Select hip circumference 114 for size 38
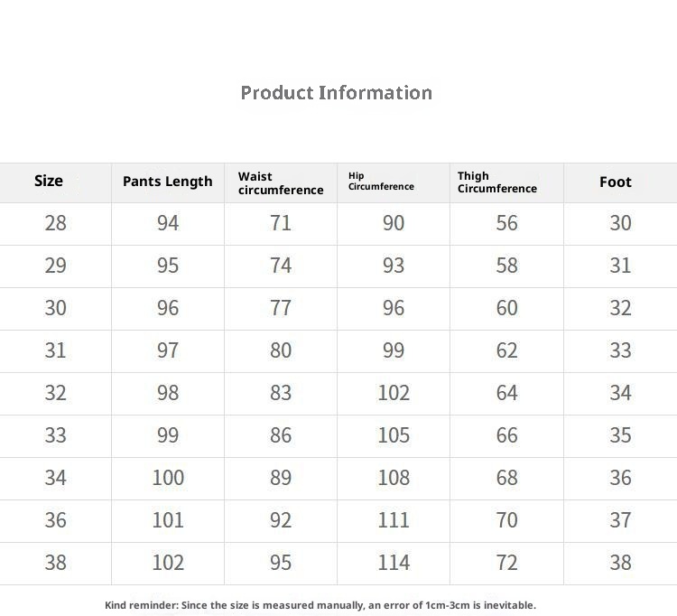 click(x=394, y=563)
